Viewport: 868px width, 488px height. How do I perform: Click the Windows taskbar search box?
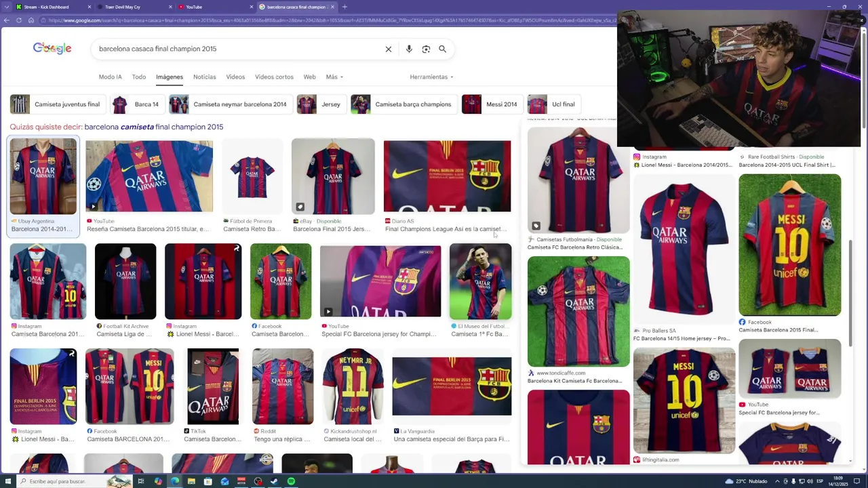click(x=75, y=481)
